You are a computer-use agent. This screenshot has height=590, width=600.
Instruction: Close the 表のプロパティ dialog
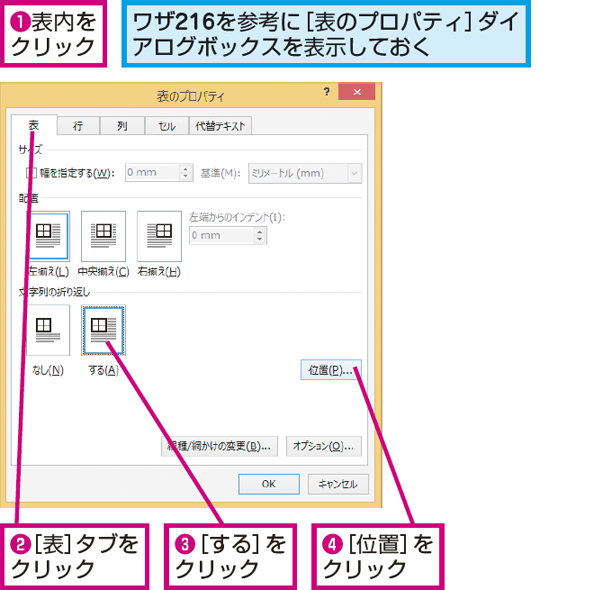pyautogui.click(x=357, y=92)
